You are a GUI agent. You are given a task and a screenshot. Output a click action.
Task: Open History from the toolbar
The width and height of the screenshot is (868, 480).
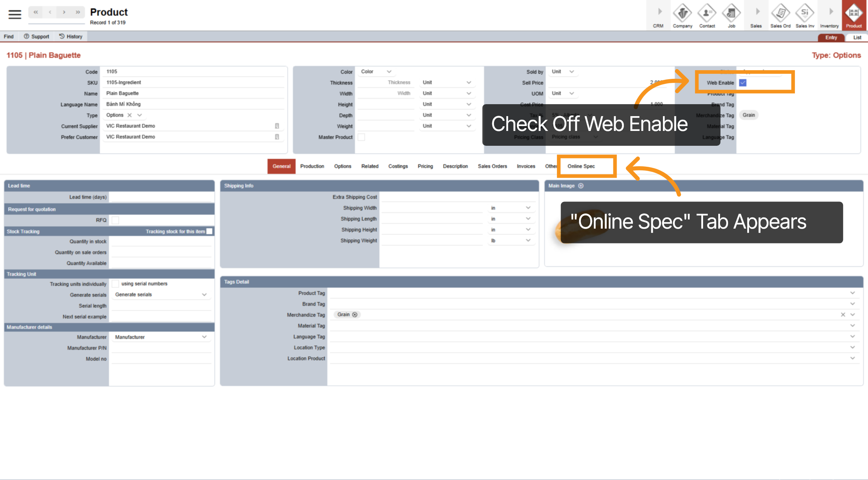(x=71, y=36)
